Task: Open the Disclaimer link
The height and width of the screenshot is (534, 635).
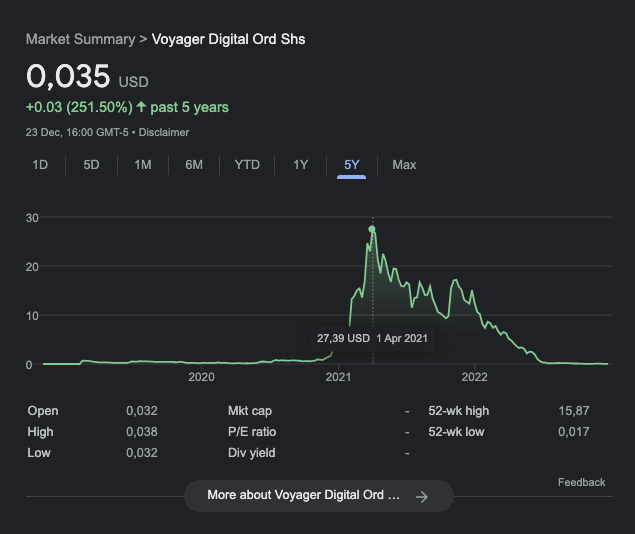Action: 164,132
